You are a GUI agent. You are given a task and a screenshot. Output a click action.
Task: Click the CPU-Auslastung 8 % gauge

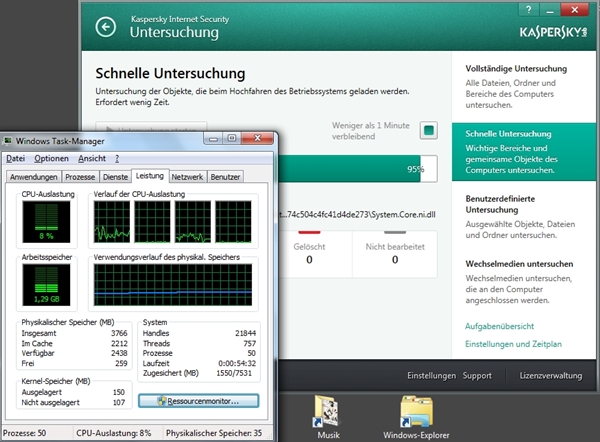(46, 222)
